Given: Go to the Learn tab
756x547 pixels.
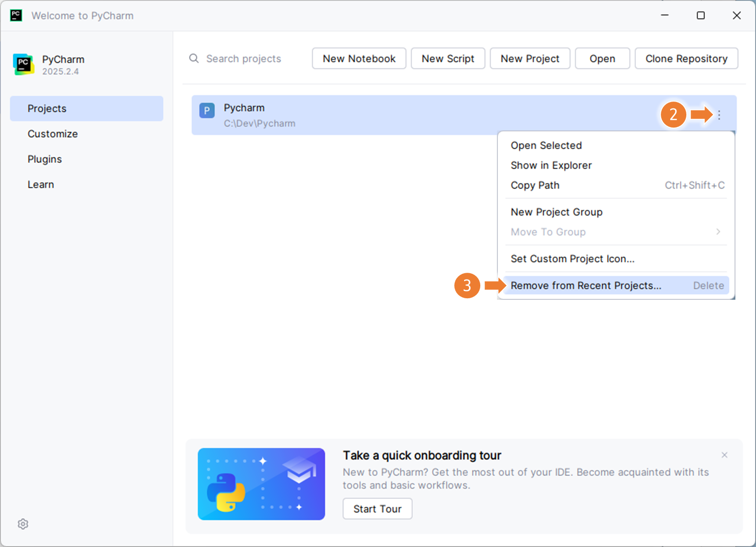Looking at the screenshot, I should (x=87, y=185).
